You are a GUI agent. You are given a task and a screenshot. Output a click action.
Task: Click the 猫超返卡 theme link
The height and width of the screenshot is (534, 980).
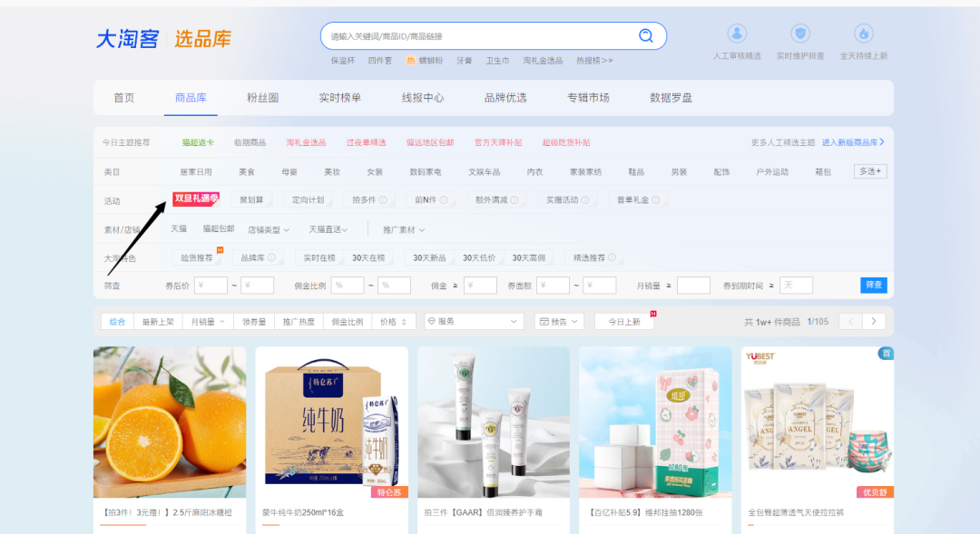198,142
